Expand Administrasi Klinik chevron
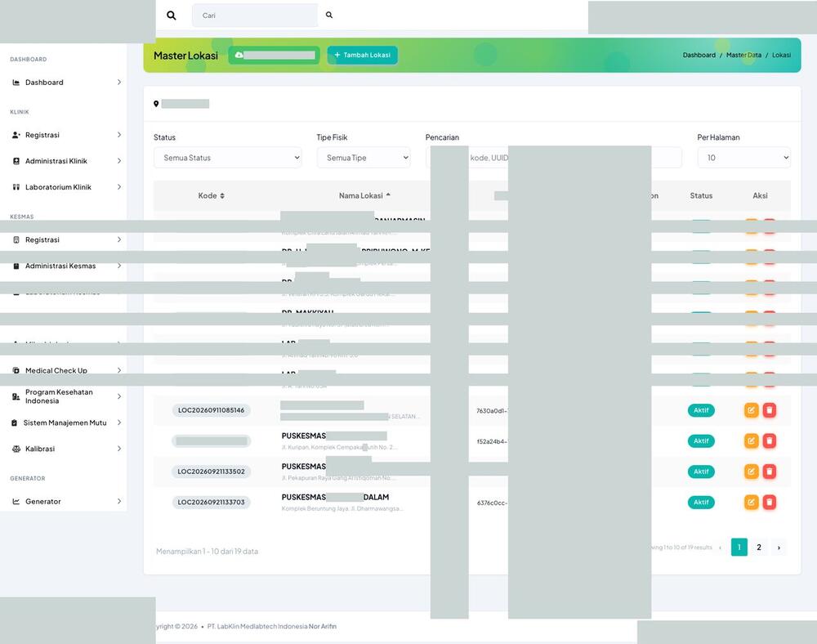817x644 pixels. (119, 161)
